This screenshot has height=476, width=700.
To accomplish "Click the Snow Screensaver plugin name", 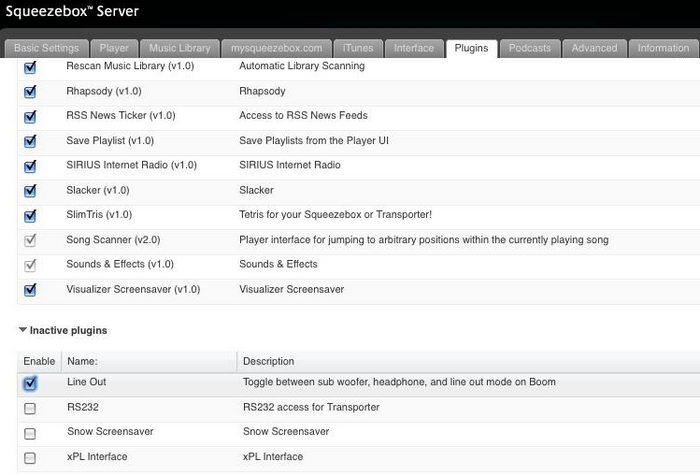I will (110, 432).
